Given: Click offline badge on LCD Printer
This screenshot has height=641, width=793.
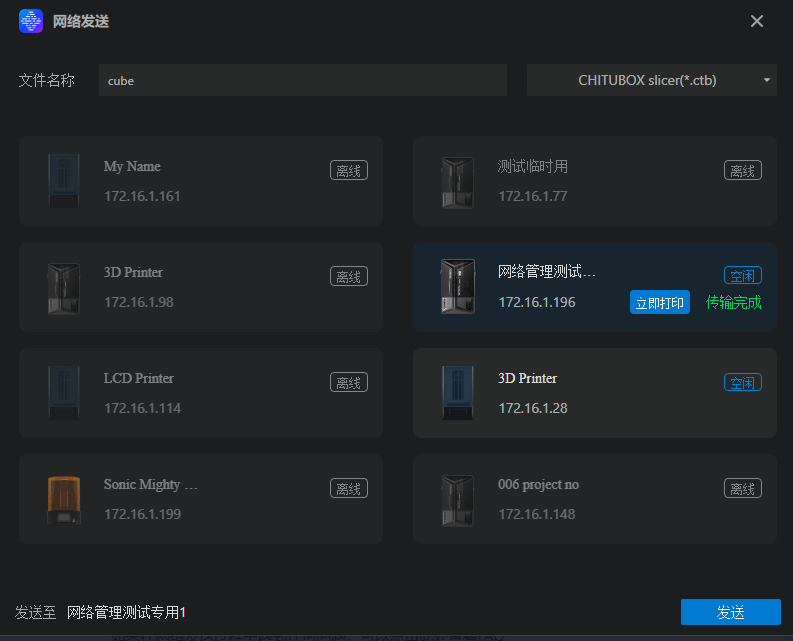Looking at the screenshot, I should (348, 382).
